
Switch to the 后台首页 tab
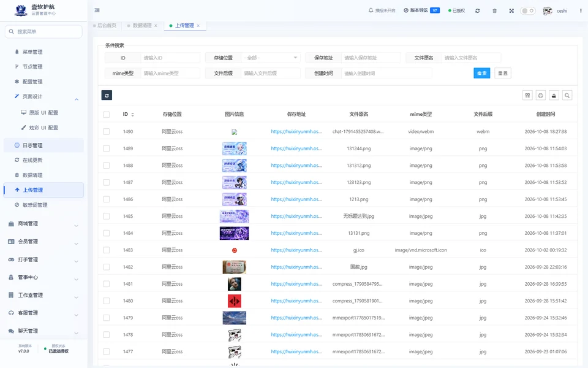(105, 26)
